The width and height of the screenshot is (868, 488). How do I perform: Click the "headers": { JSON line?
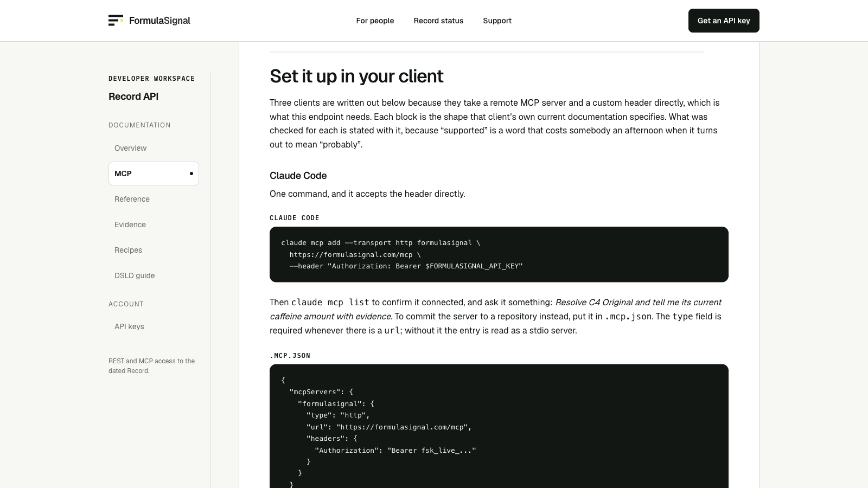point(331,439)
